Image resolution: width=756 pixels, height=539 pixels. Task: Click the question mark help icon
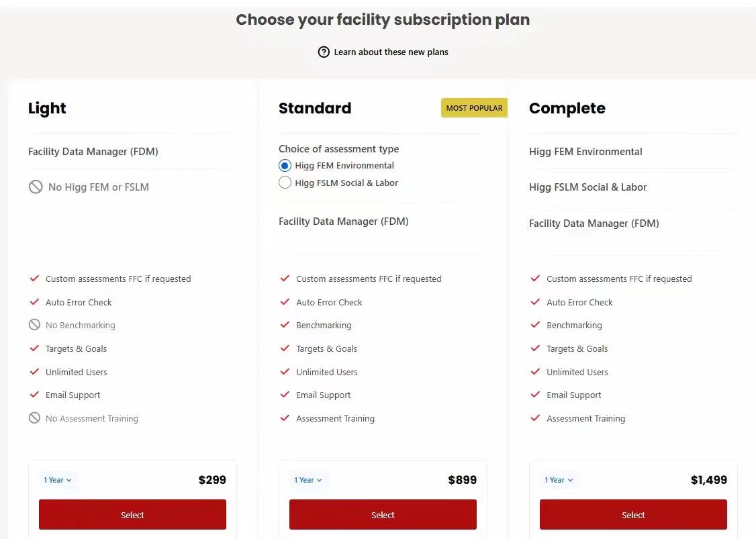pos(324,52)
